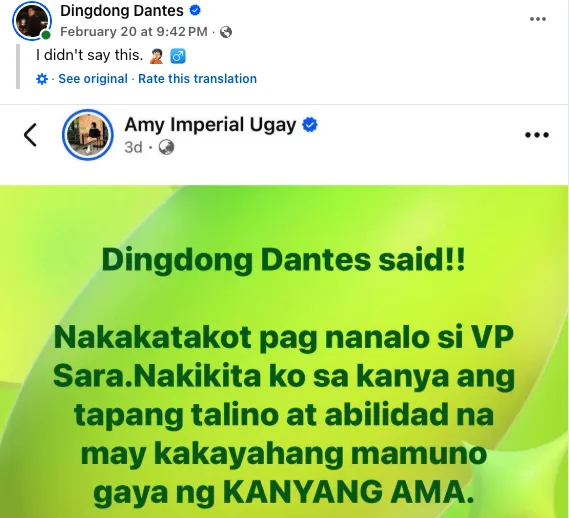Click the 3d timestamp on shared post
The height and width of the screenshot is (518, 569).
133,148
